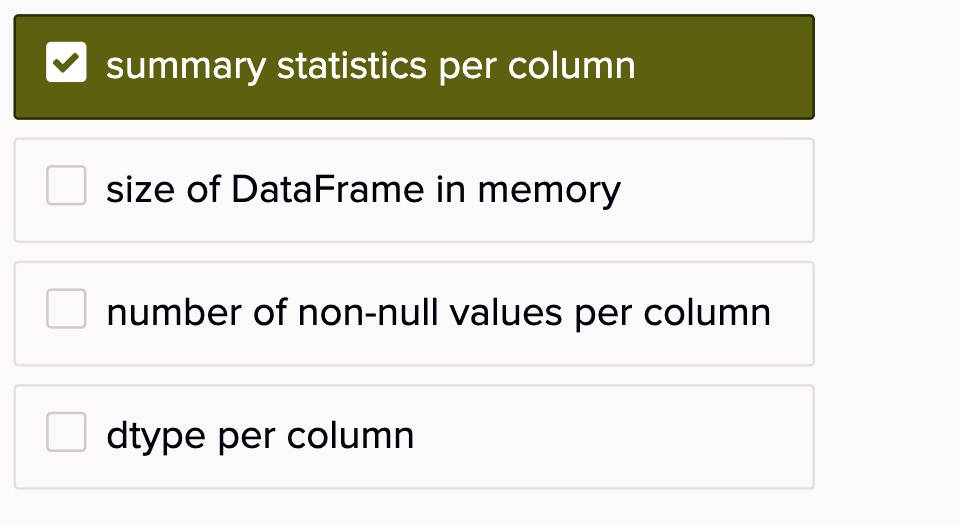Screen dimensions: 960x526
Task: Choose the dtype answer option card
Action: pos(414,437)
